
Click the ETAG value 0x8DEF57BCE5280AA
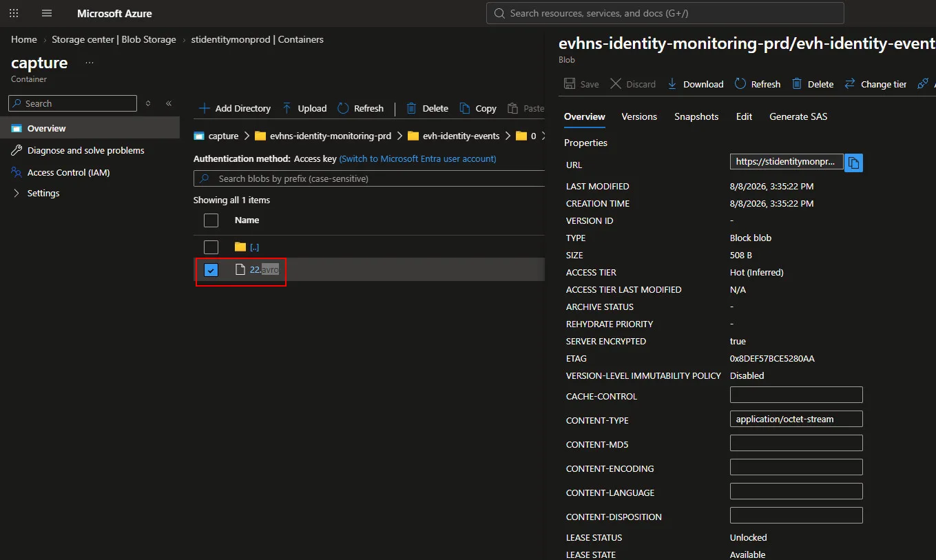click(772, 358)
